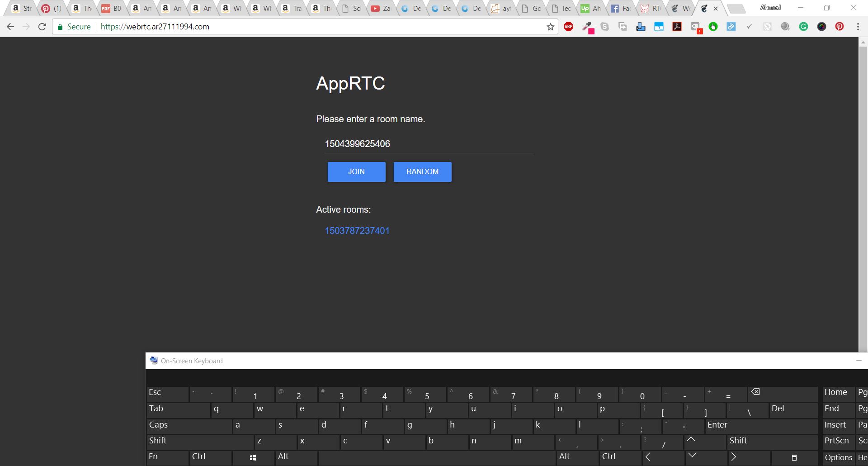Click the up arrow key on keyboard
This screenshot has width=868, height=466.
tap(705, 442)
